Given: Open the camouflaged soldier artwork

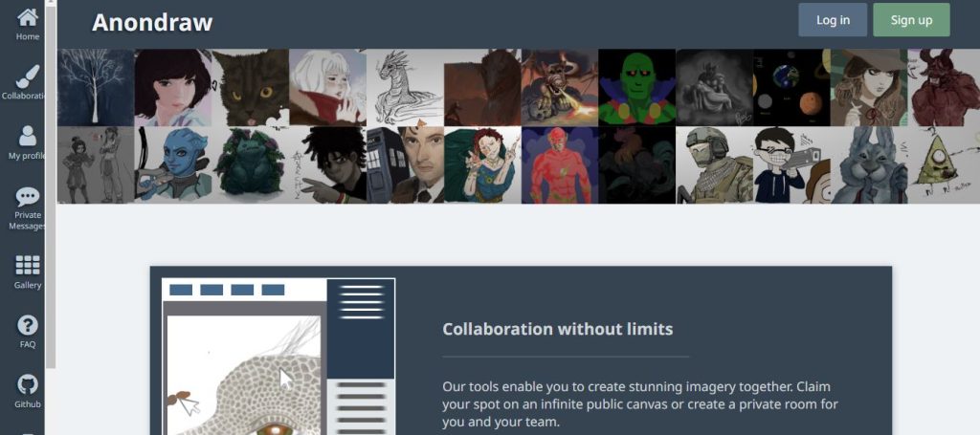Looking at the screenshot, I should [714, 164].
